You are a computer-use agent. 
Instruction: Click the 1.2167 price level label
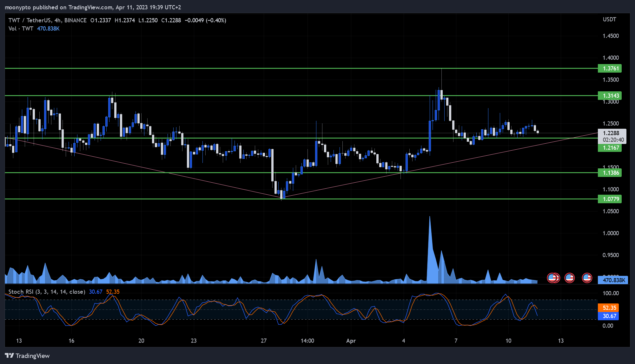click(610, 148)
